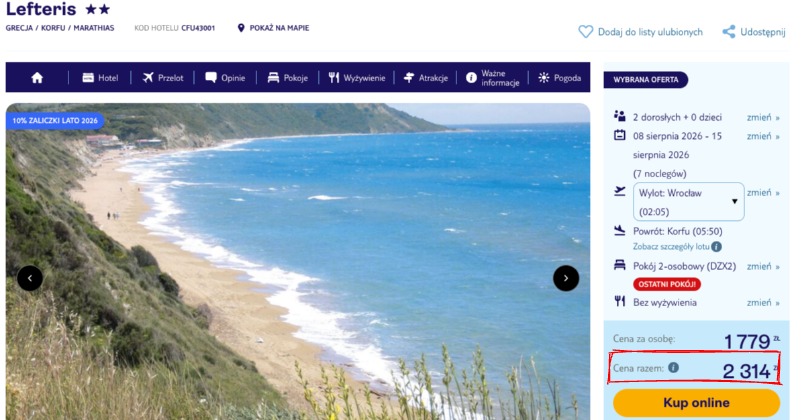Click info icon beside Zobacz szczegóły lotu
Image resolution: width=796 pixels, height=420 pixels.
716,247
